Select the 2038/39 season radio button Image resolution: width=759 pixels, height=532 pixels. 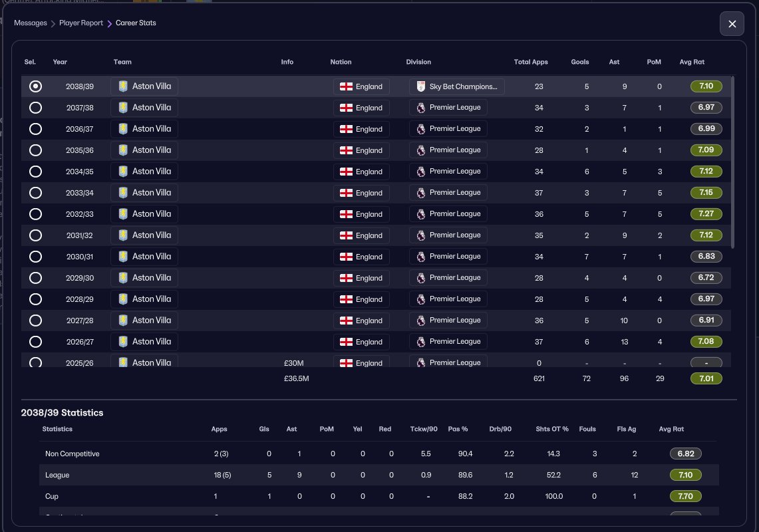[x=35, y=86]
